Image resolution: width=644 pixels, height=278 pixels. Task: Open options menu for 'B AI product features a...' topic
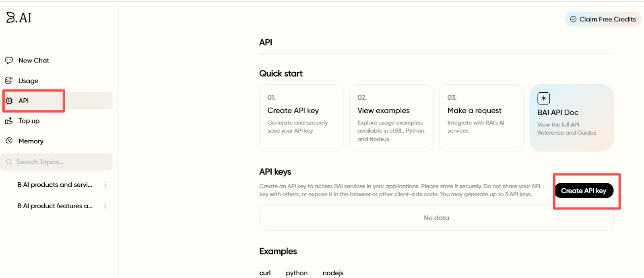click(x=105, y=206)
